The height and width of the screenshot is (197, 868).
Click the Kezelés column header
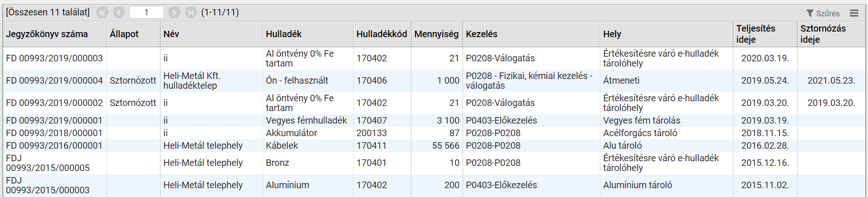pyautogui.click(x=531, y=34)
